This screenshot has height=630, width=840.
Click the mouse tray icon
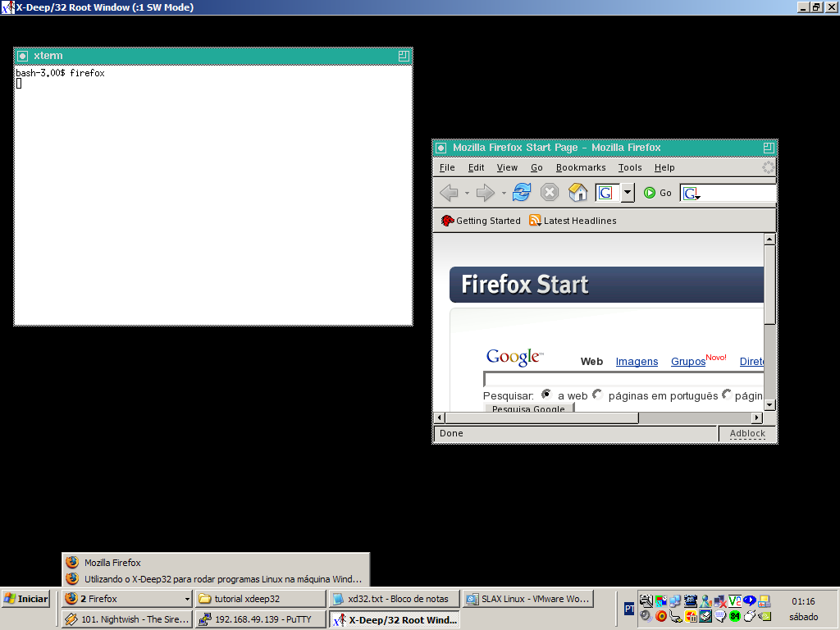pos(750,617)
